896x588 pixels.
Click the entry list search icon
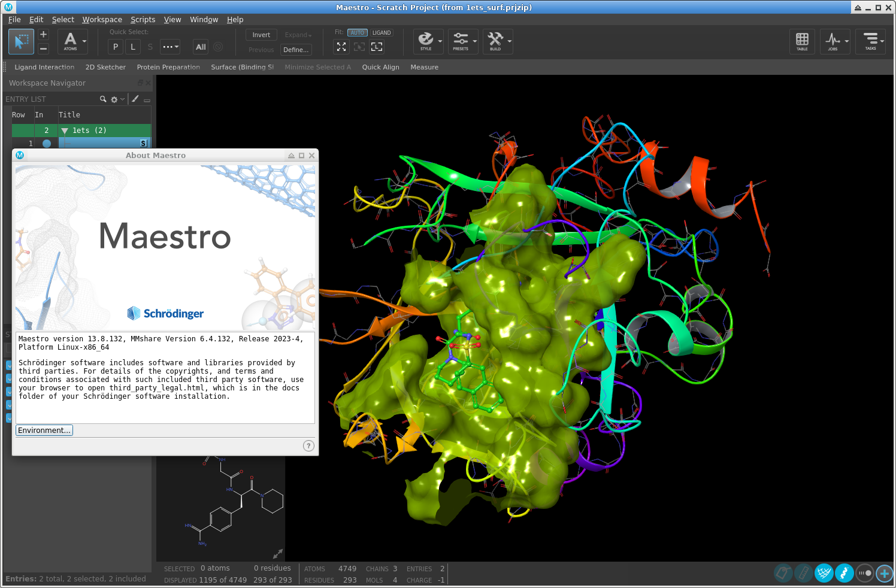click(103, 99)
